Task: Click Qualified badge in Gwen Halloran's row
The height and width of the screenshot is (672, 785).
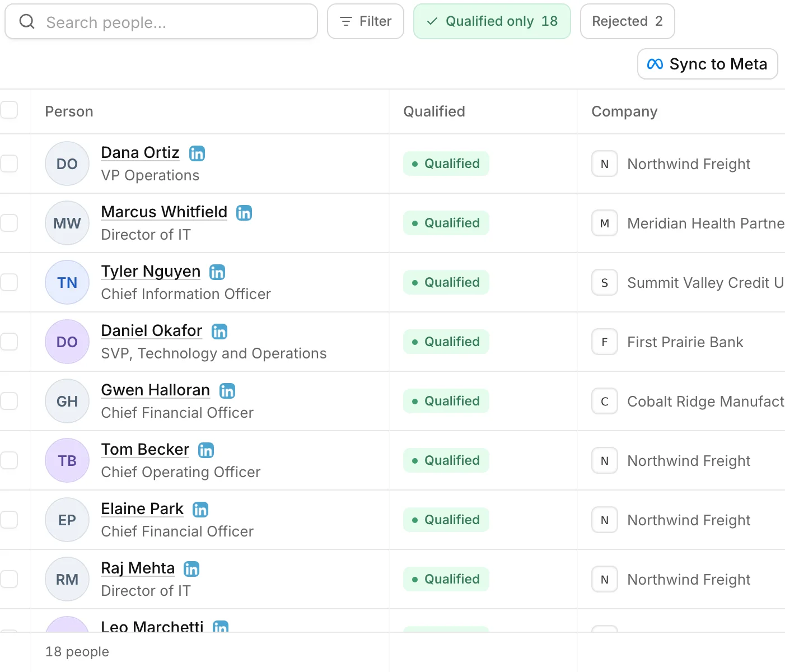Action: pos(446,401)
